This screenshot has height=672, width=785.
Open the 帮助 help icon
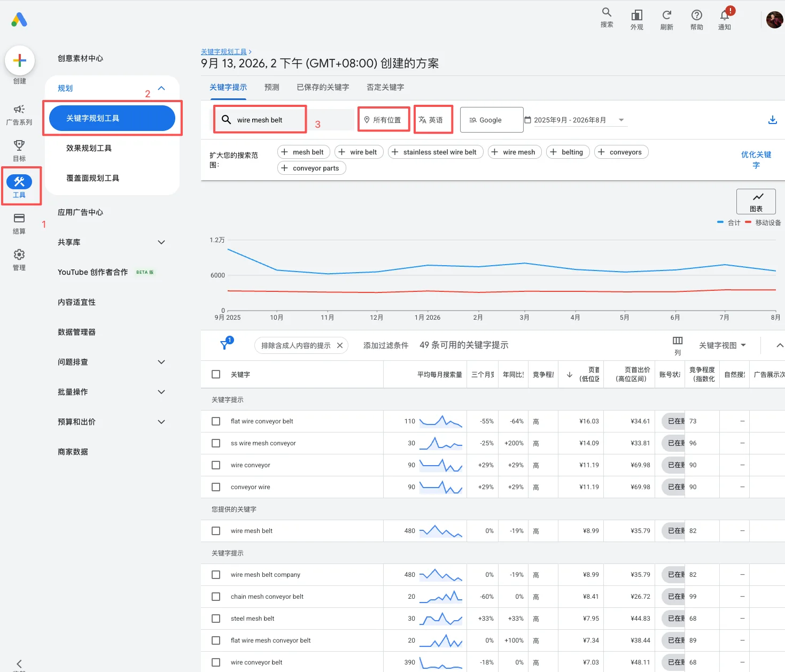696,20
